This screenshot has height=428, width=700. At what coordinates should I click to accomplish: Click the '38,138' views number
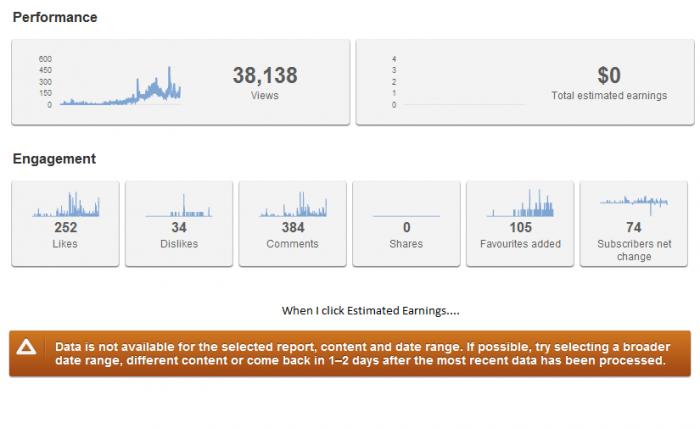(265, 75)
